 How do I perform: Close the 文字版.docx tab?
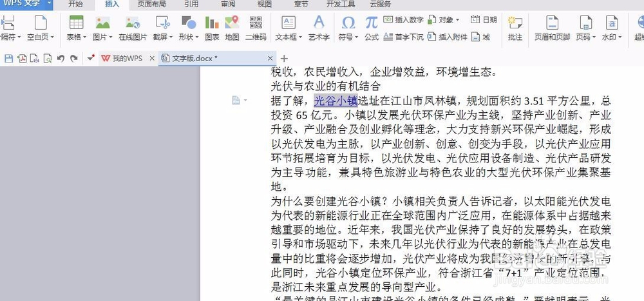(270, 59)
